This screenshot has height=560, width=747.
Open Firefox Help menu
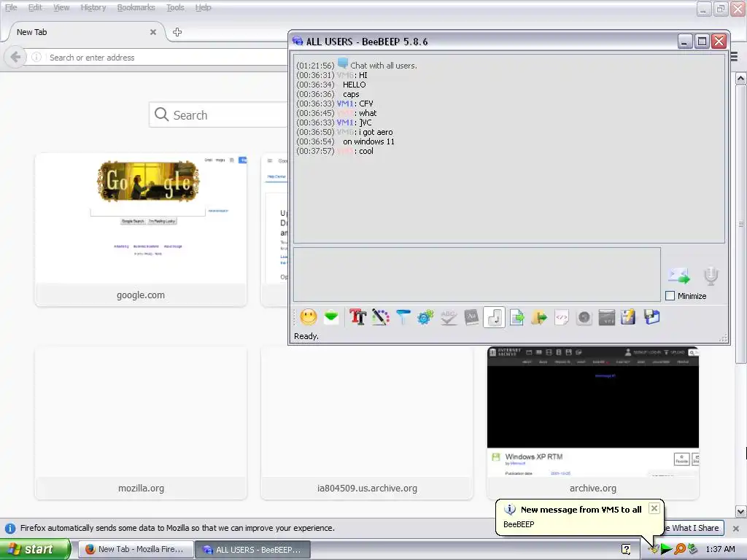click(203, 7)
